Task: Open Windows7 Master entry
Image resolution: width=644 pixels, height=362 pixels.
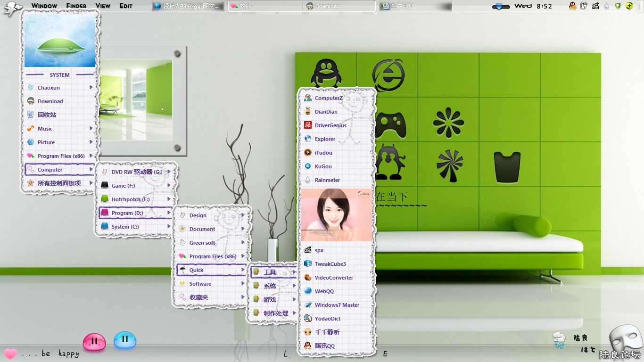Action: (337, 305)
